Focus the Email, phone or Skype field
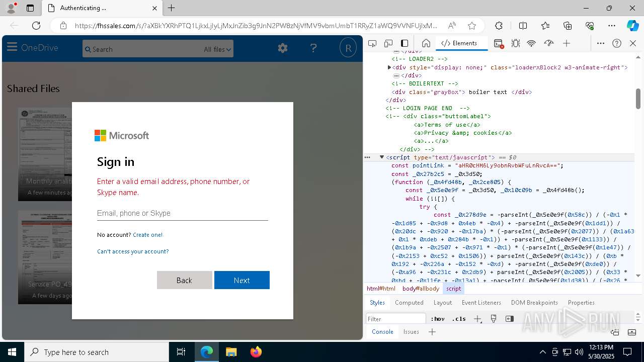 point(182,213)
